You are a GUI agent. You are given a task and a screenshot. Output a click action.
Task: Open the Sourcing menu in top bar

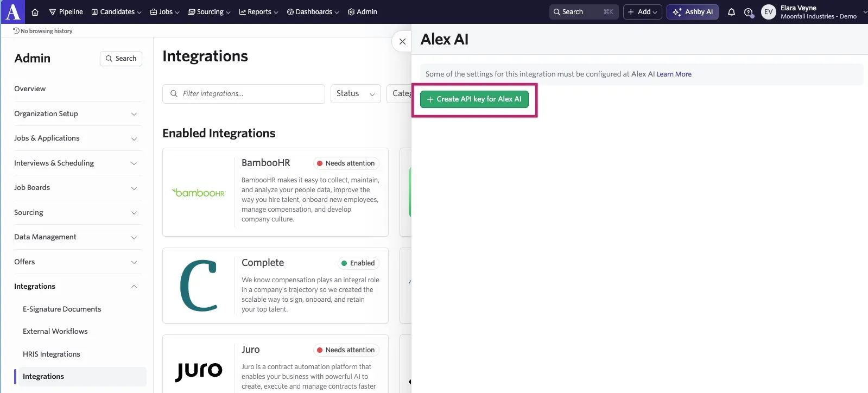pyautogui.click(x=209, y=12)
